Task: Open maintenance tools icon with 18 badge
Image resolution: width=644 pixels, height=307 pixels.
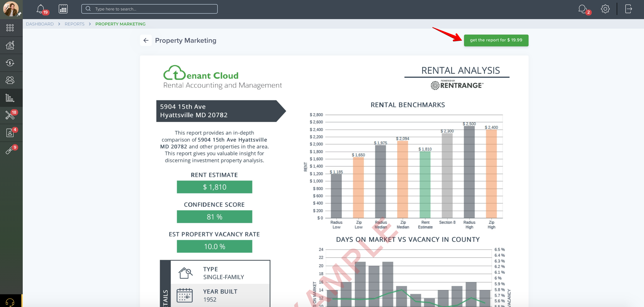Action: pos(10,115)
